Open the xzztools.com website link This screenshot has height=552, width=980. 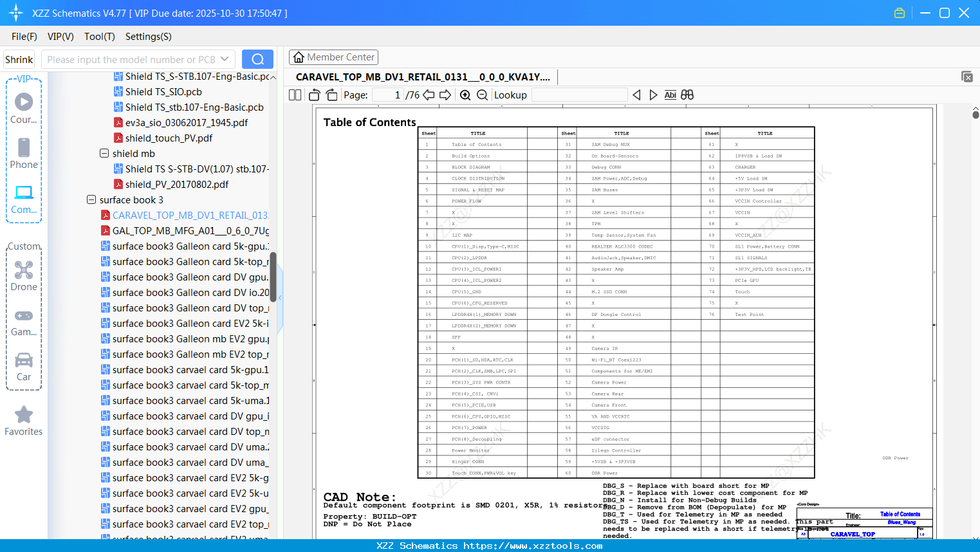pos(533,546)
